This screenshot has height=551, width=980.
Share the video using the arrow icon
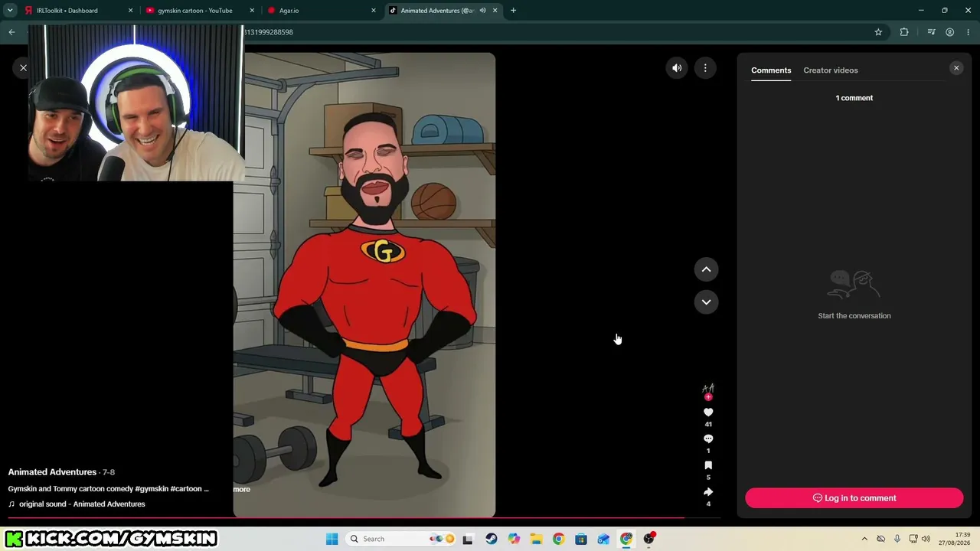coord(708,491)
